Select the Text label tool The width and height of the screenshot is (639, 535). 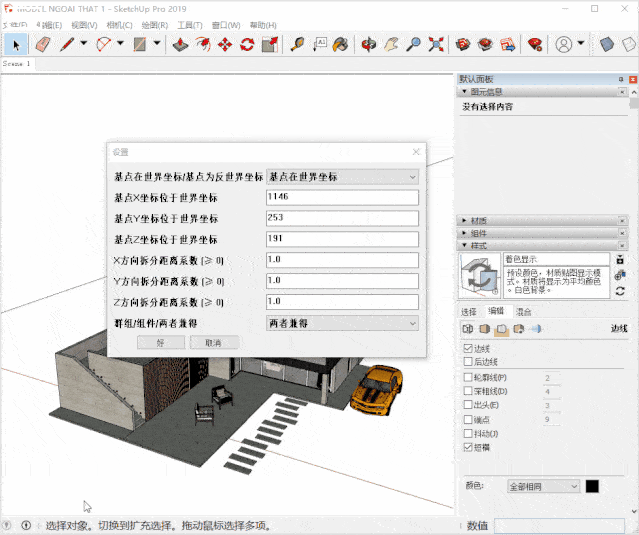pos(320,44)
